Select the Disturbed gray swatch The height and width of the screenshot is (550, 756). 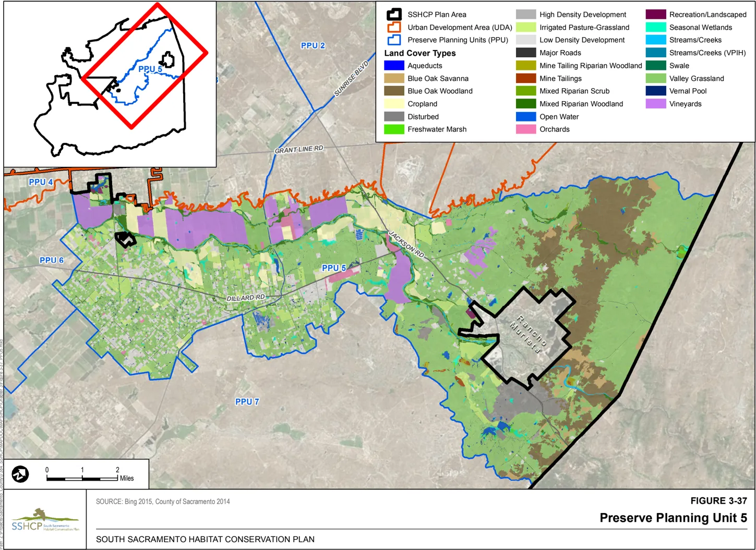394,117
